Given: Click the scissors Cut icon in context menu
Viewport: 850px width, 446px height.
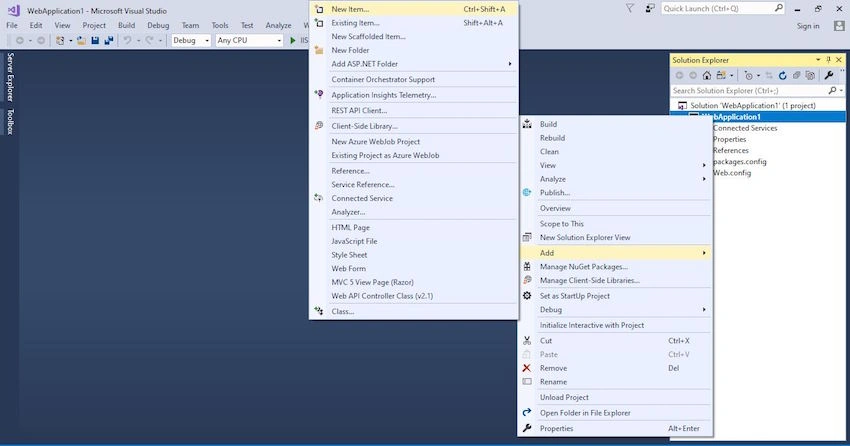Looking at the screenshot, I should point(527,340).
